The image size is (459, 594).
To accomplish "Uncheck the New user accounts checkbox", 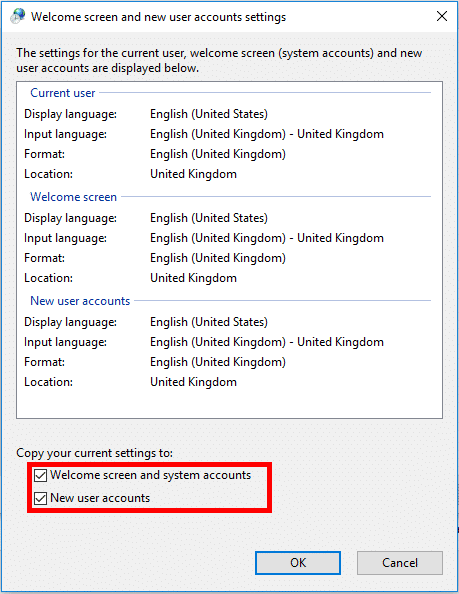I will [x=41, y=498].
